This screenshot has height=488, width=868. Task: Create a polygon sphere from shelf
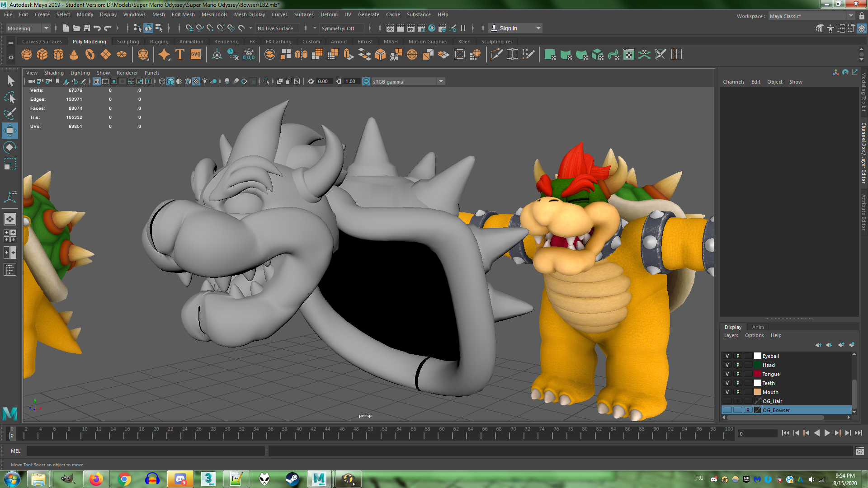27,55
